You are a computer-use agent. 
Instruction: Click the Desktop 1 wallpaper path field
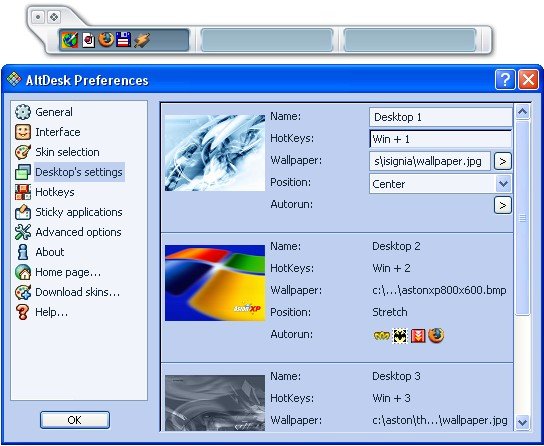tap(430, 161)
